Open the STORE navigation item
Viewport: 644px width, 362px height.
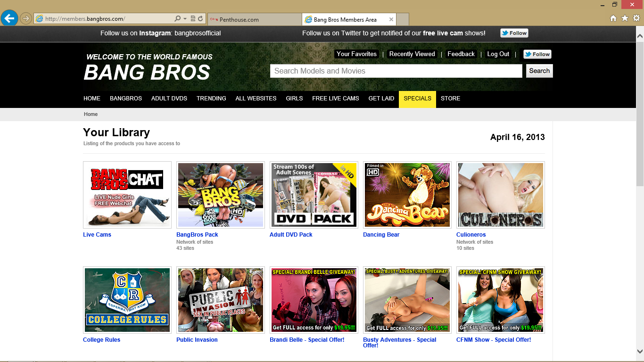click(x=450, y=99)
